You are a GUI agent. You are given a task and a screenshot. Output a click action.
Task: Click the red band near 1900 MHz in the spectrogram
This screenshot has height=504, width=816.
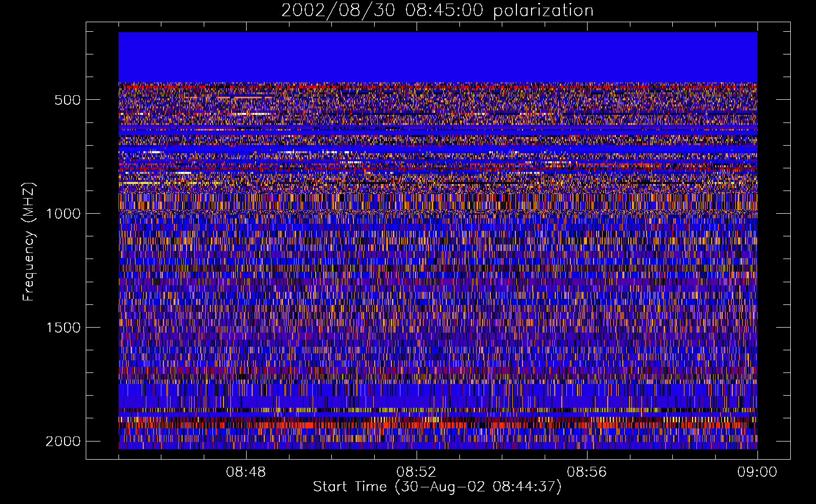[438, 425]
